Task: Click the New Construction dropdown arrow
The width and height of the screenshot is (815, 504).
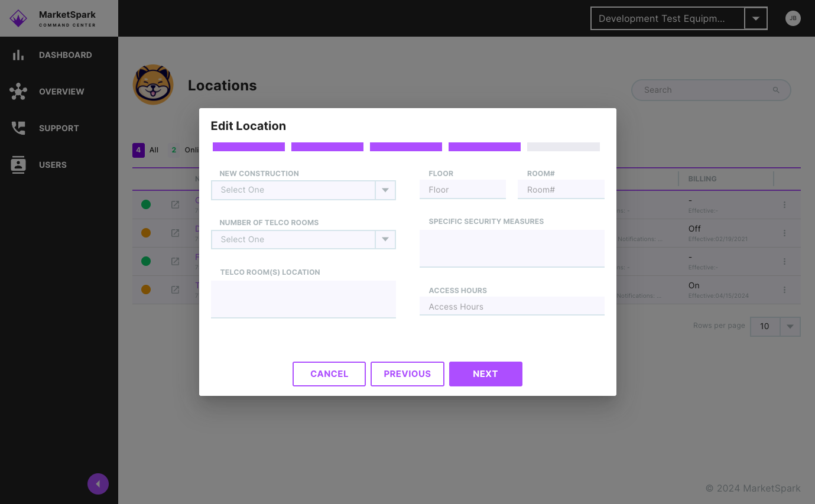Action: [x=385, y=190]
